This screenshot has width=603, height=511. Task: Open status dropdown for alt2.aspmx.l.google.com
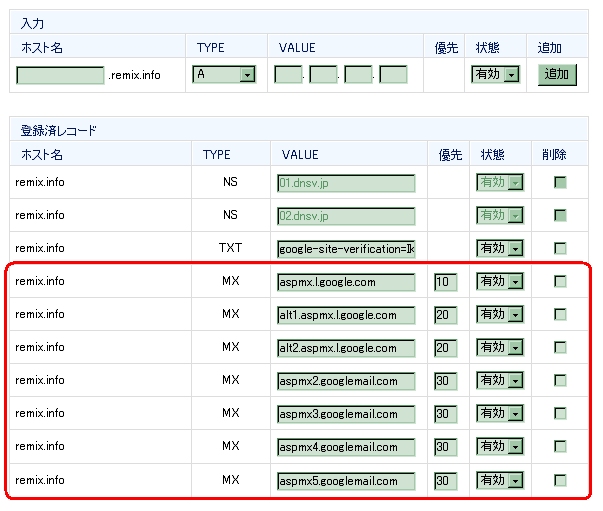pos(500,348)
